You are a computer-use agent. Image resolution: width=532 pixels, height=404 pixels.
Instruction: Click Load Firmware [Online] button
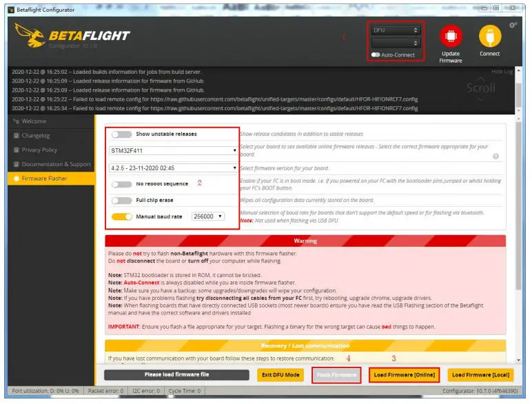404,375
